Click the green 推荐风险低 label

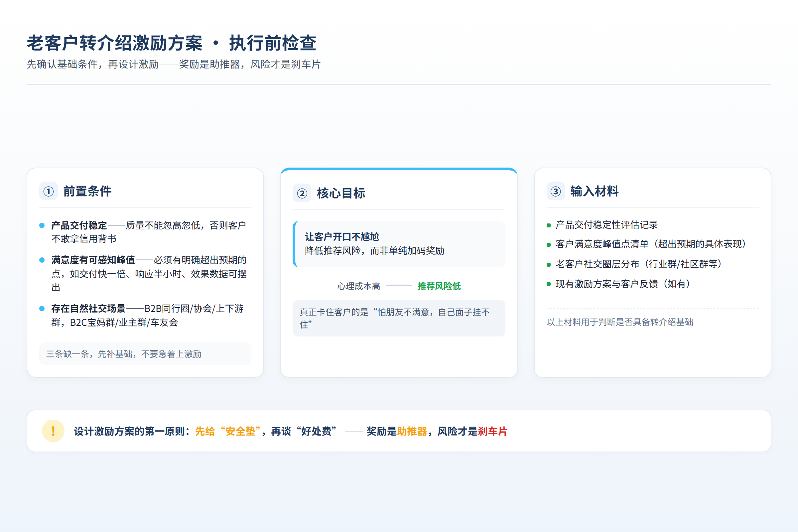(x=439, y=286)
